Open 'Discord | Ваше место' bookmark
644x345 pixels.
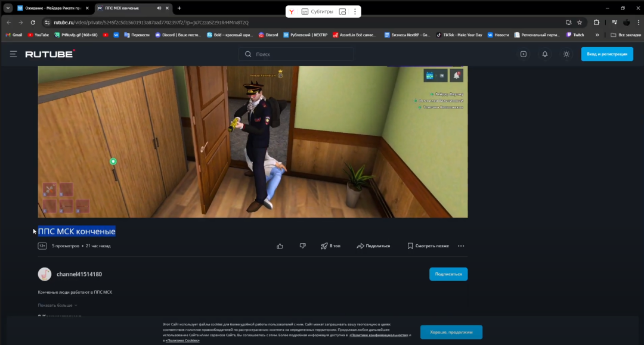(x=178, y=35)
